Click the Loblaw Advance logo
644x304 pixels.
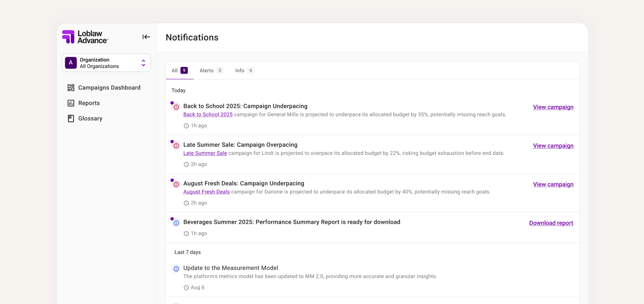85,37
